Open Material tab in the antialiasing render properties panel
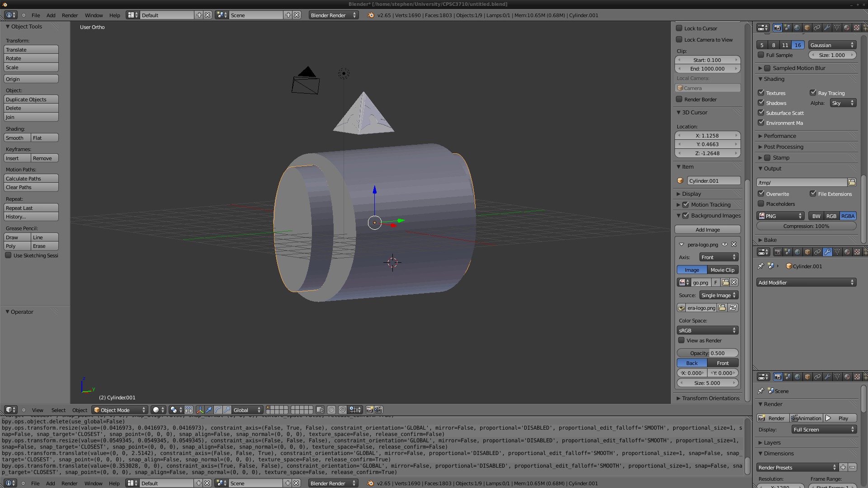 click(847, 28)
